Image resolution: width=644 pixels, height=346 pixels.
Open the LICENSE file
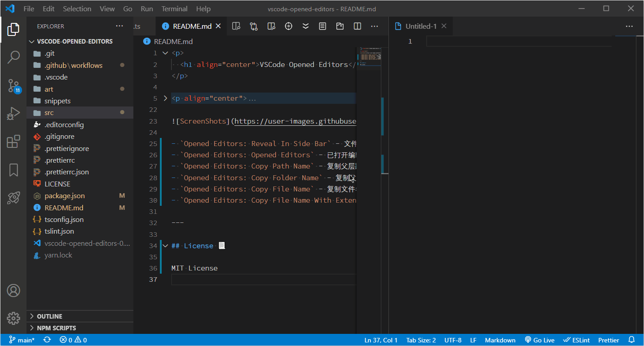(x=80, y=184)
